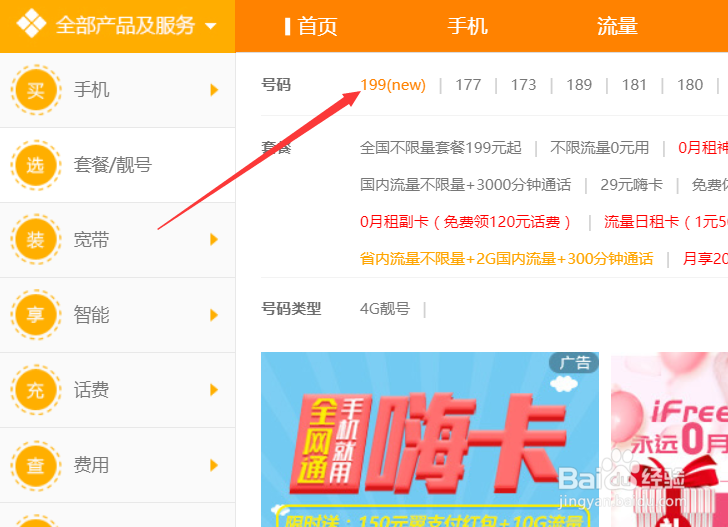
Task: Open the 流量日租卡 plan link
Action: pyautogui.click(x=666, y=222)
